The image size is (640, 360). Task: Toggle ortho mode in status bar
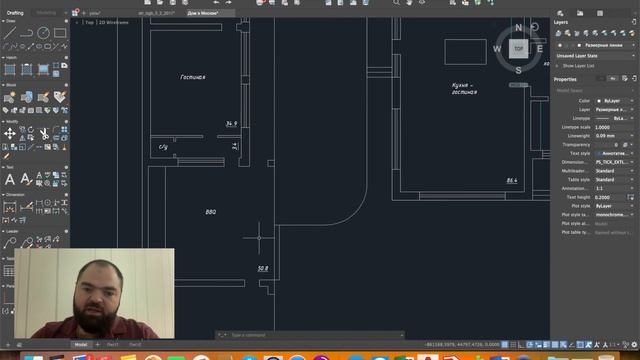click(521, 345)
